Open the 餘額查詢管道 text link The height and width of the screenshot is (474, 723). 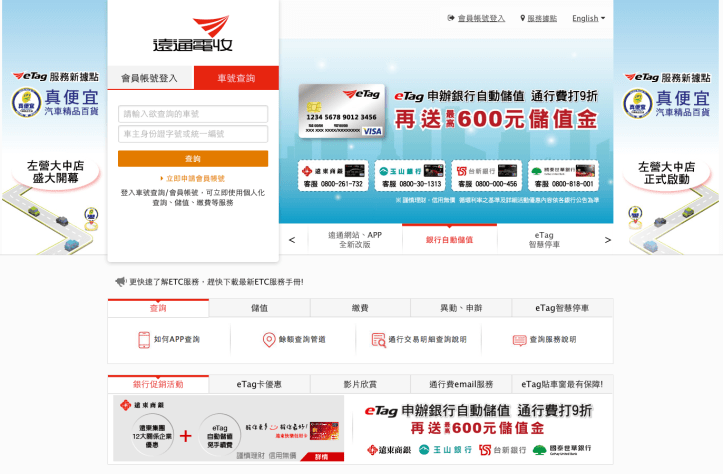(x=302, y=339)
